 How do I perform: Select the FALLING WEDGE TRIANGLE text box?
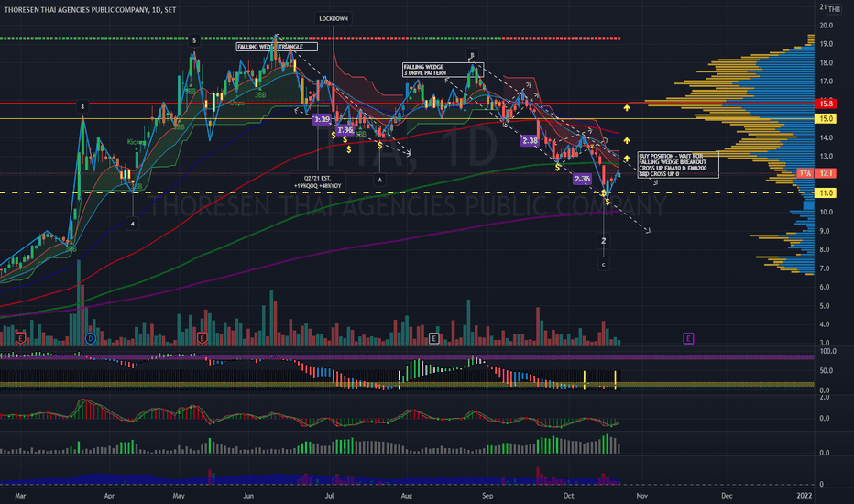pos(277,47)
